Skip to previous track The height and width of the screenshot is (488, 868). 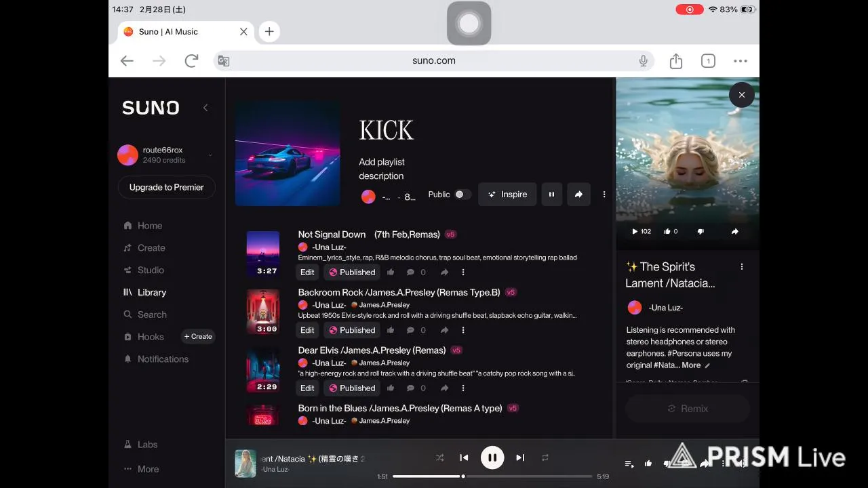(464, 457)
